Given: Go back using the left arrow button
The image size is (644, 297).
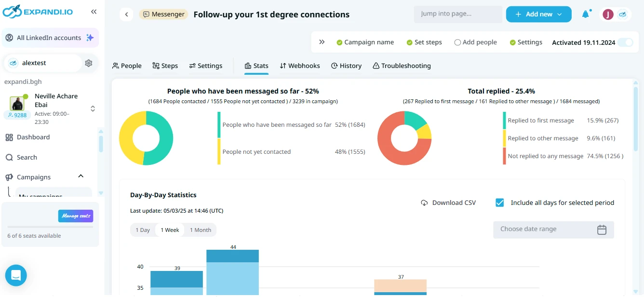Looking at the screenshot, I should (126, 14).
